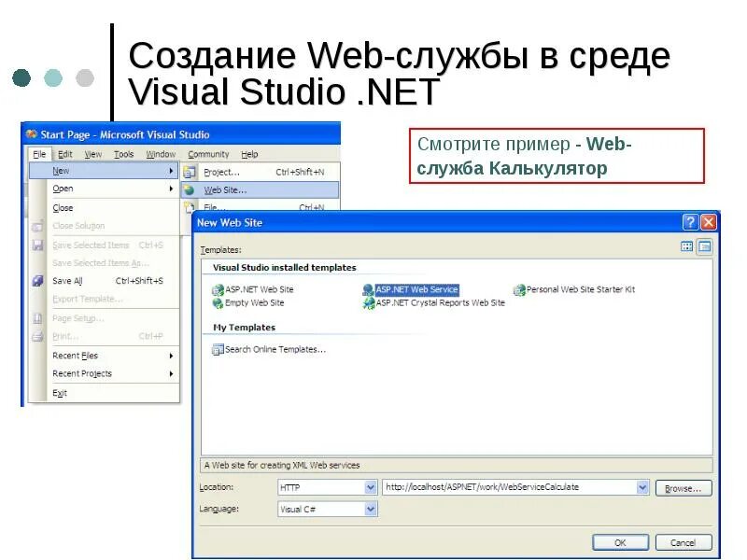Image resolution: width=747 pixels, height=560 pixels.
Task: Close the New Web Site dialog
Action: point(709,222)
